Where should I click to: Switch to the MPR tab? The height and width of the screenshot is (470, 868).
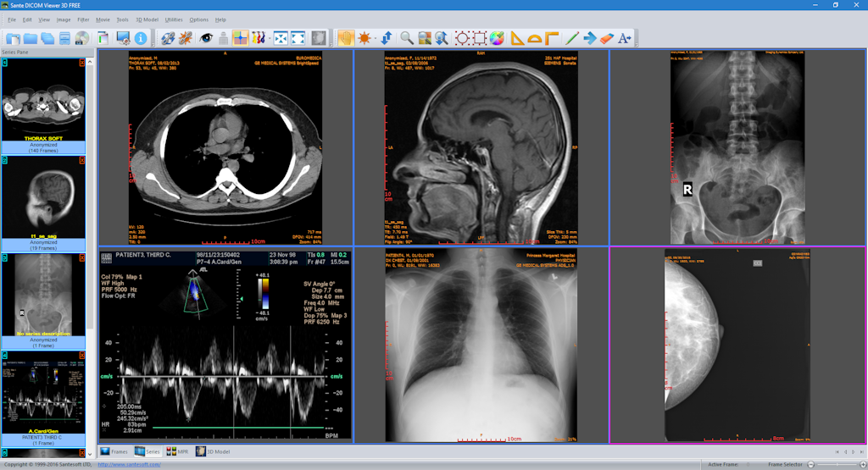pyautogui.click(x=177, y=451)
